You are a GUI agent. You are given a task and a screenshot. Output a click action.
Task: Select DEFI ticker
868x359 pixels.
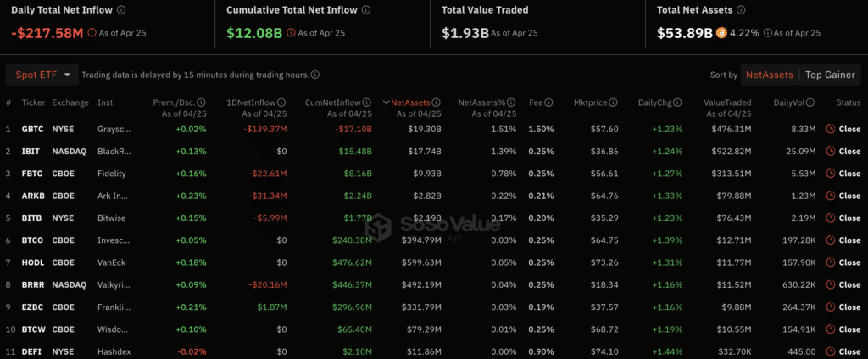tap(31, 351)
